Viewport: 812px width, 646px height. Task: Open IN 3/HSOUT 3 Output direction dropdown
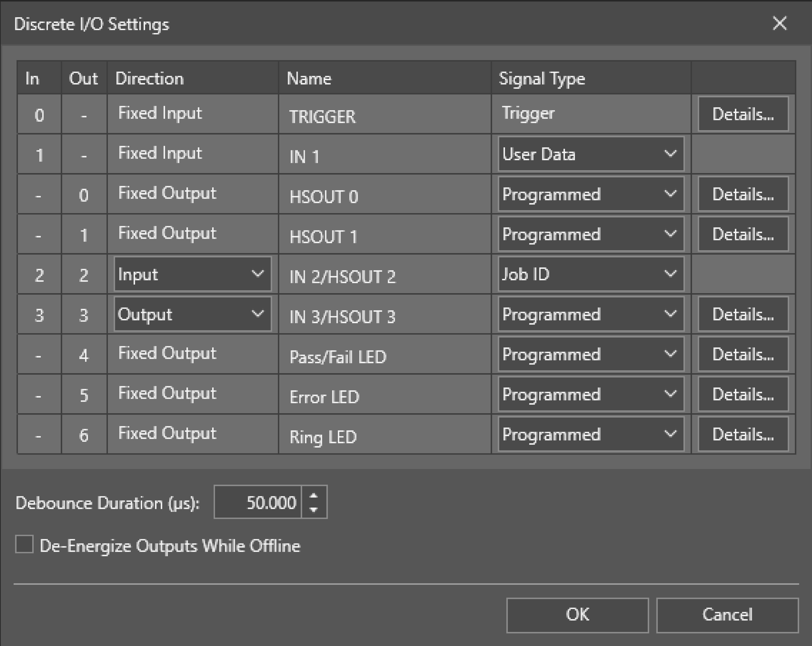tap(192, 314)
